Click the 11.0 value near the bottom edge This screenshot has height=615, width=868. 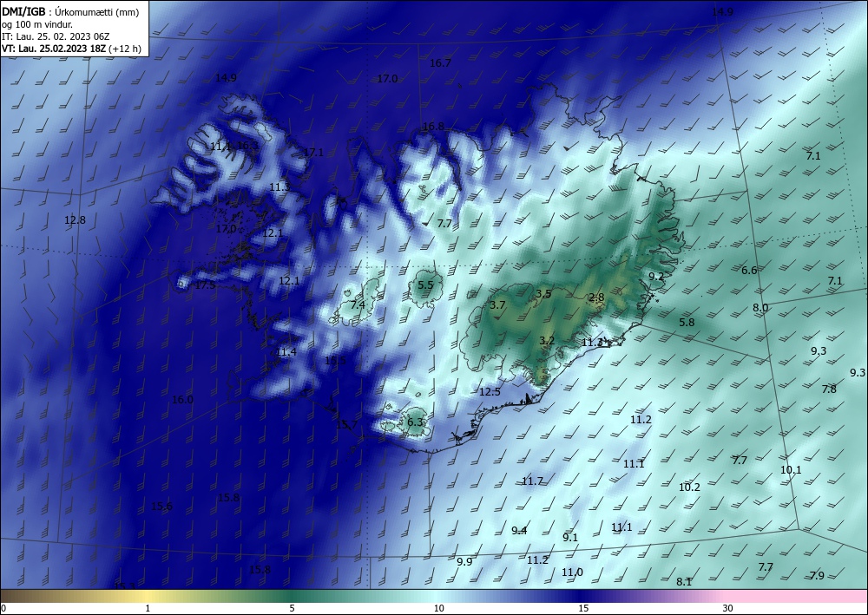click(572, 572)
